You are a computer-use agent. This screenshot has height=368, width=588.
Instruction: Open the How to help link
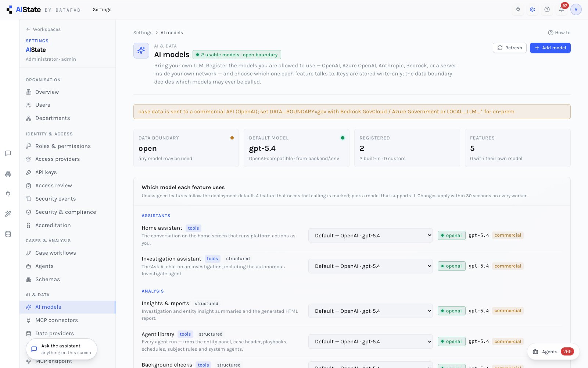coord(559,33)
